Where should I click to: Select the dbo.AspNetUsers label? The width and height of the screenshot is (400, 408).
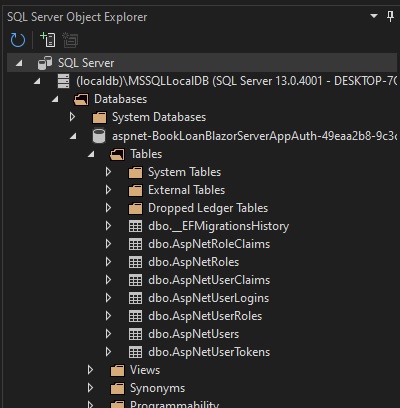coord(194,334)
